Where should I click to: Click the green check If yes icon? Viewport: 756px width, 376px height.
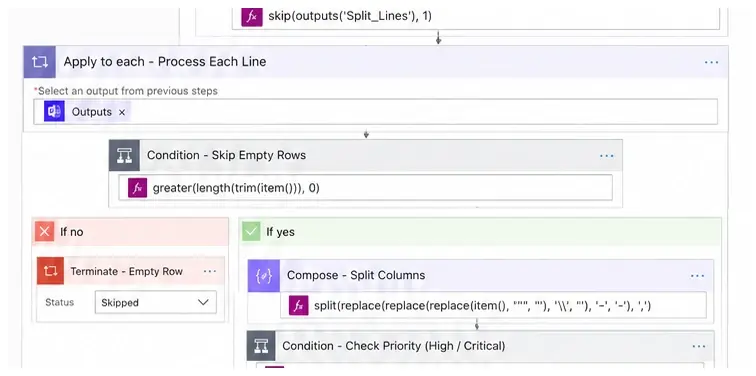[x=251, y=232]
